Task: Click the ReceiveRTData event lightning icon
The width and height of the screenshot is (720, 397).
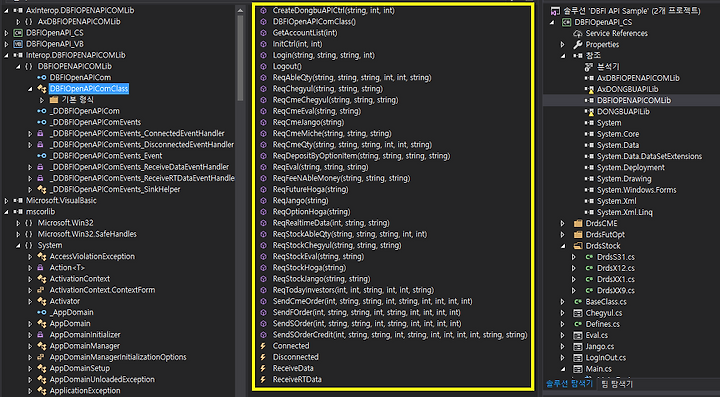Action: click(x=263, y=380)
